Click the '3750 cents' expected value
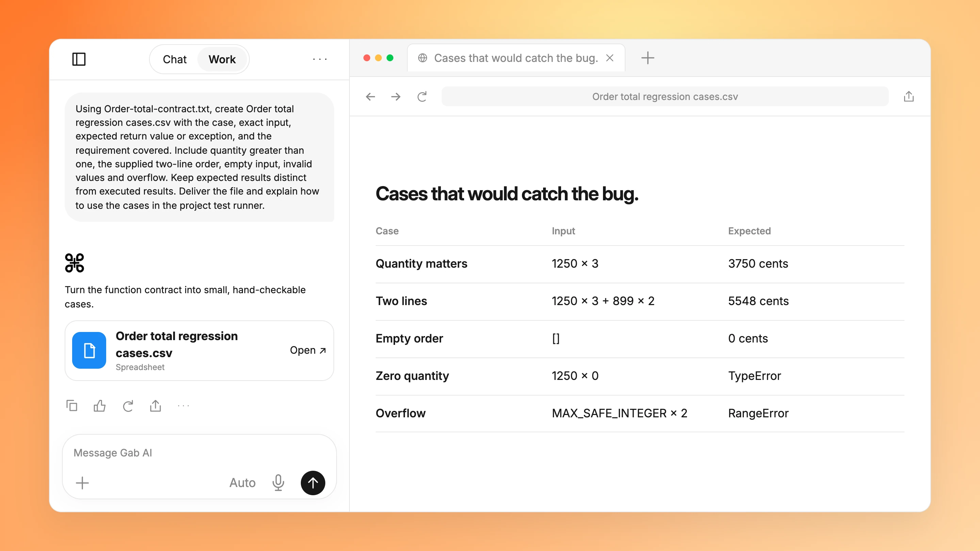This screenshot has width=980, height=551. tap(758, 264)
